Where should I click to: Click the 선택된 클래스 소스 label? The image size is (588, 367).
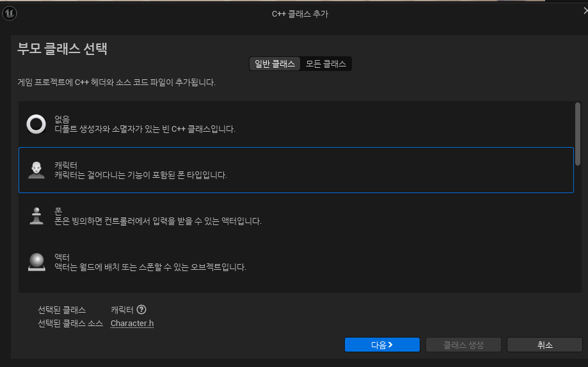70,323
